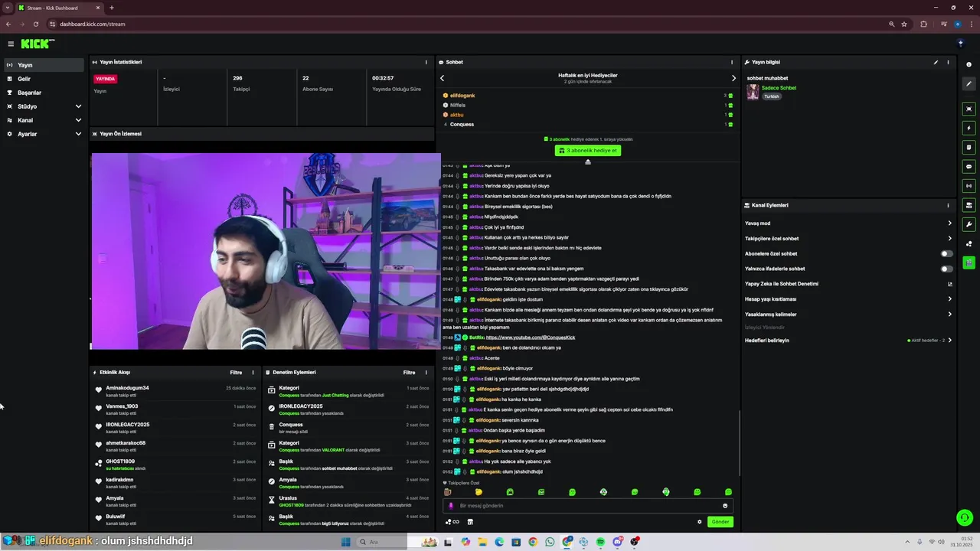The width and height of the screenshot is (980, 551).
Task: Open Takipçilere özel sohbet chevron
Action: coord(949,239)
